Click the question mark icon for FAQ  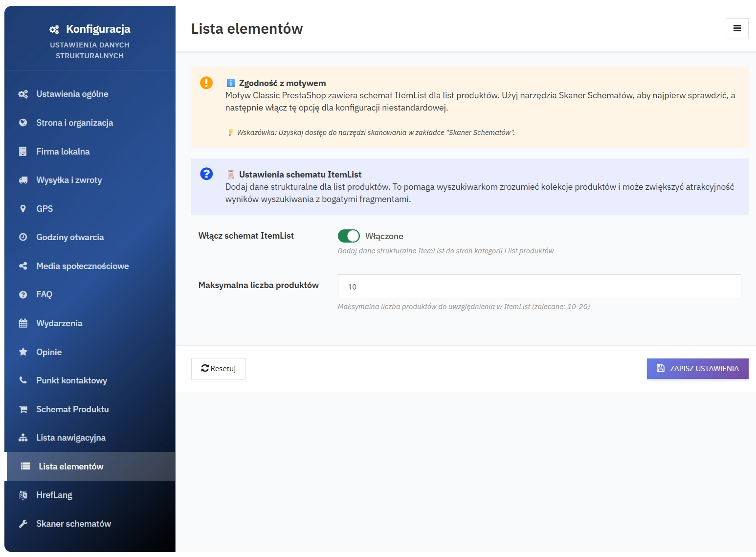22,294
